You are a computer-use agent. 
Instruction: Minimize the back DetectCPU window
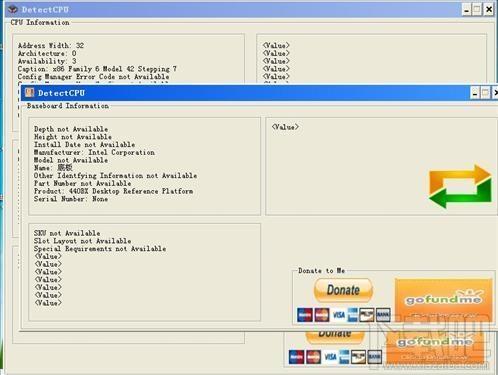(467, 10)
